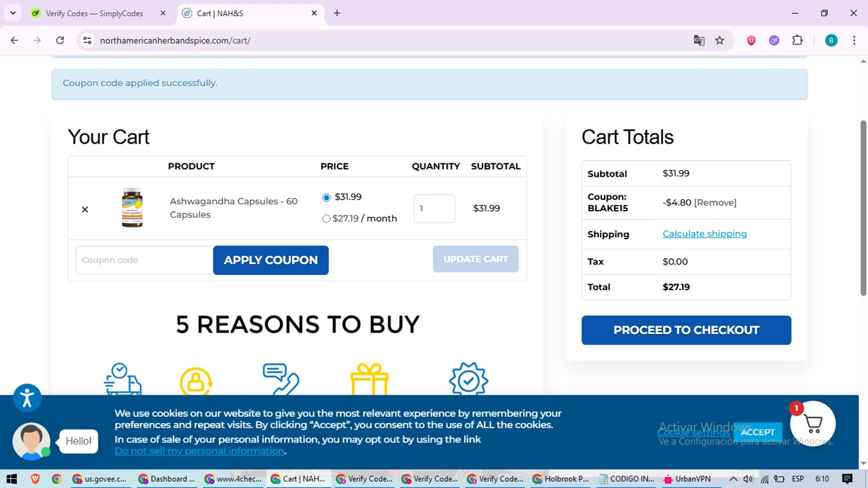The height and width of the screenshot is (488, 868).
Task: Go forward in browser history
Action: click(37, 41)
